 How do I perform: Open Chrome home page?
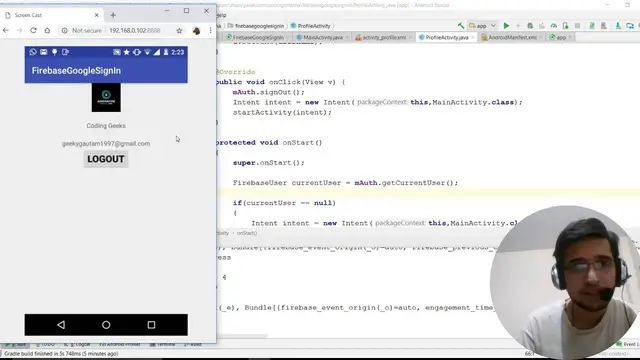[x=47, y=31]
